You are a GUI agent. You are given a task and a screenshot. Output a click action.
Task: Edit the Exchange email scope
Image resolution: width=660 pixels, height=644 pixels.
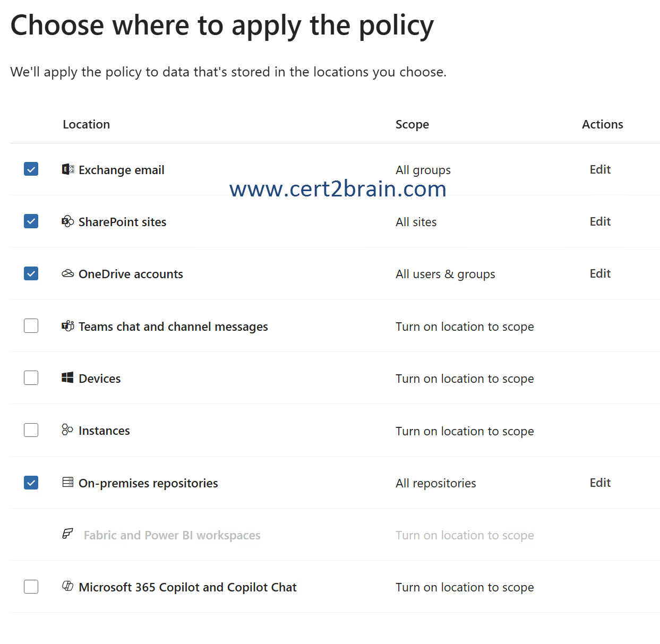[600, 169]
